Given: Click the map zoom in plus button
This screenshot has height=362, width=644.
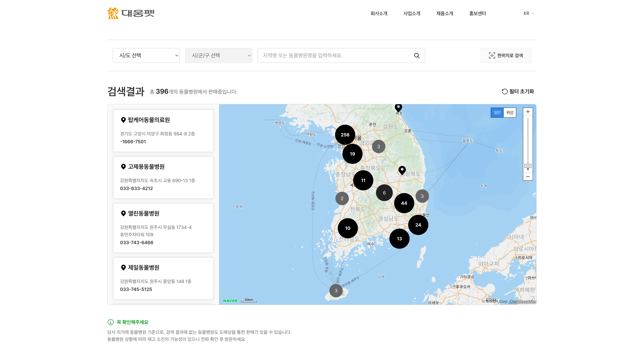Looking at the screenshot, I should click(528, 112).
